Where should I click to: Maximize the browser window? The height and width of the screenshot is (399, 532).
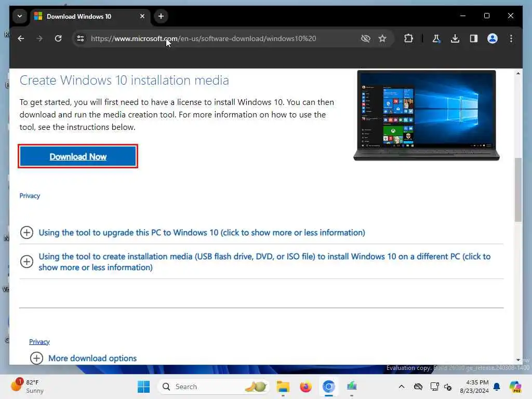pyautogui.click(x=486, y=16)
